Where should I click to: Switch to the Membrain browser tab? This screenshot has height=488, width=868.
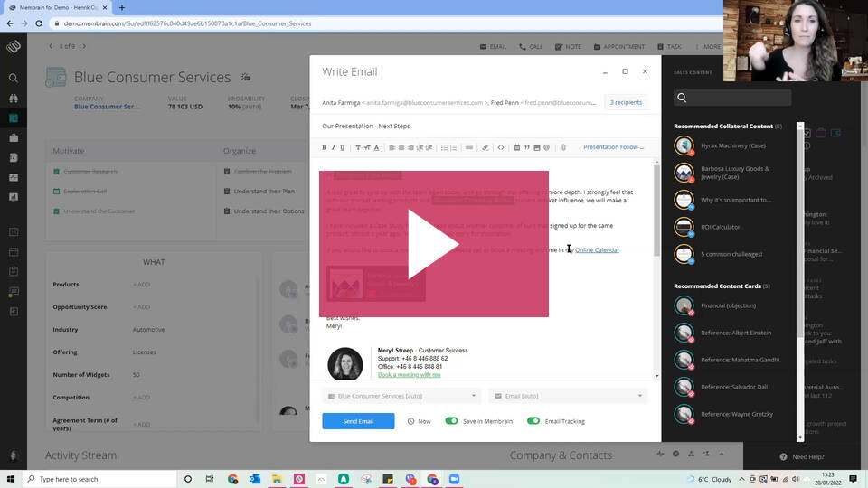58,8
